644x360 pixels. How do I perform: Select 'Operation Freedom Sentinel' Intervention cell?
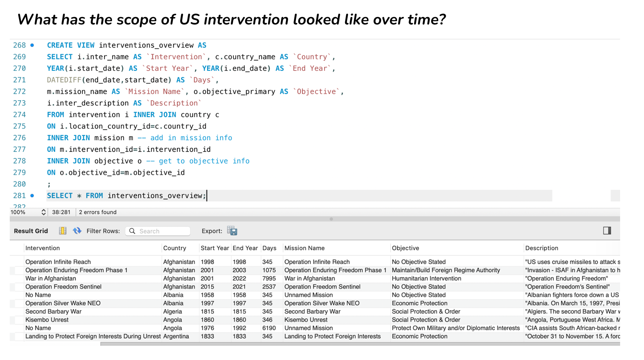[63, 287]
